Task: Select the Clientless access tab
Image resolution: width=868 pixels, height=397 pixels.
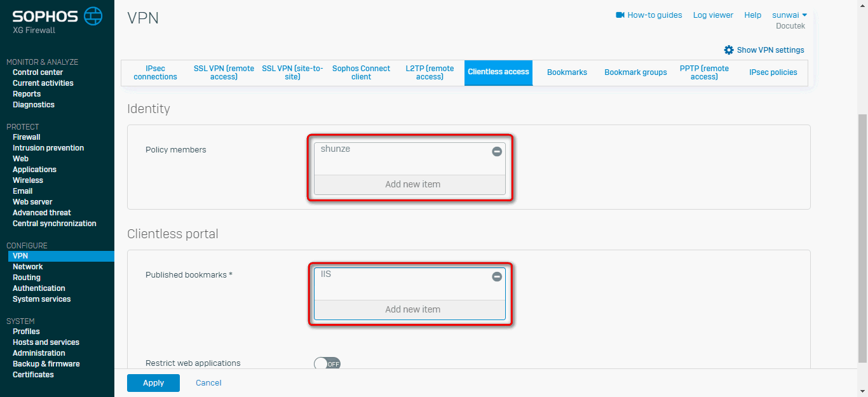Action: click(x=498, y=72)
